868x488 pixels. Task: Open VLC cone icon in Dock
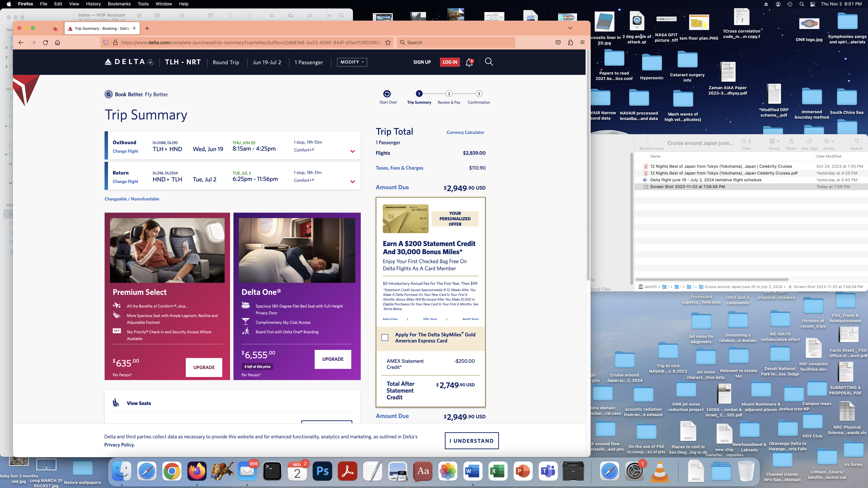click(x=659, y=471)
